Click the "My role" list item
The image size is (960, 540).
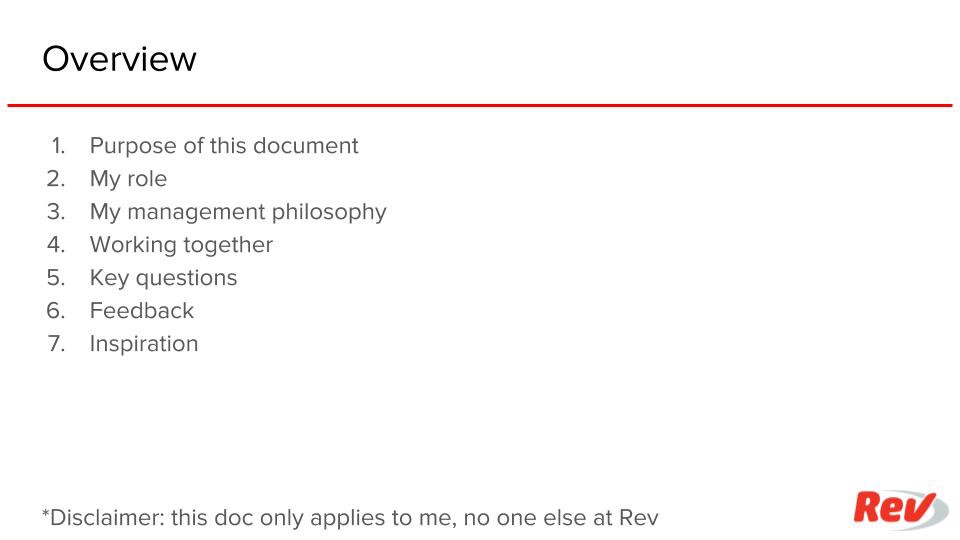coord(128,179)
